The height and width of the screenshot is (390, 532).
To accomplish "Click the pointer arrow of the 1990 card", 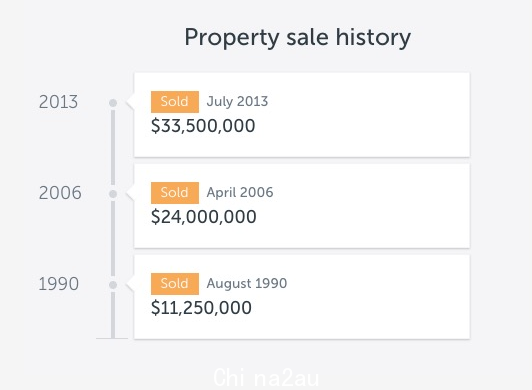I will [x=130, y=283].
